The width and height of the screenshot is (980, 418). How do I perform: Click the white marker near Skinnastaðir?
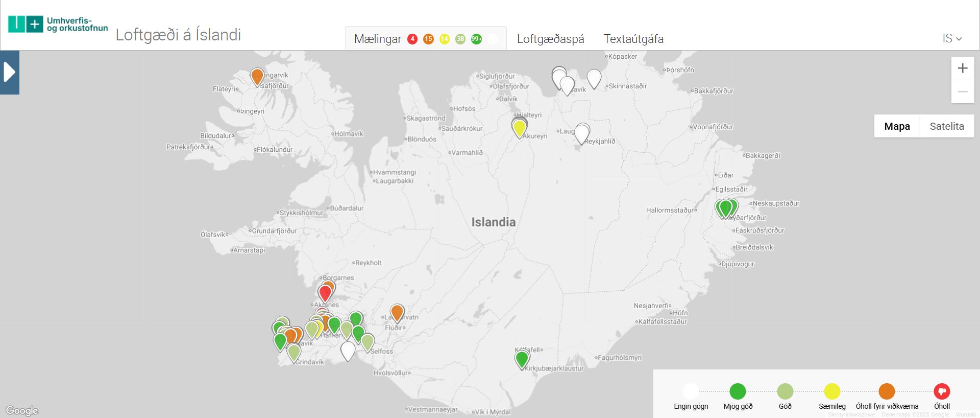[x=594, y=79]
